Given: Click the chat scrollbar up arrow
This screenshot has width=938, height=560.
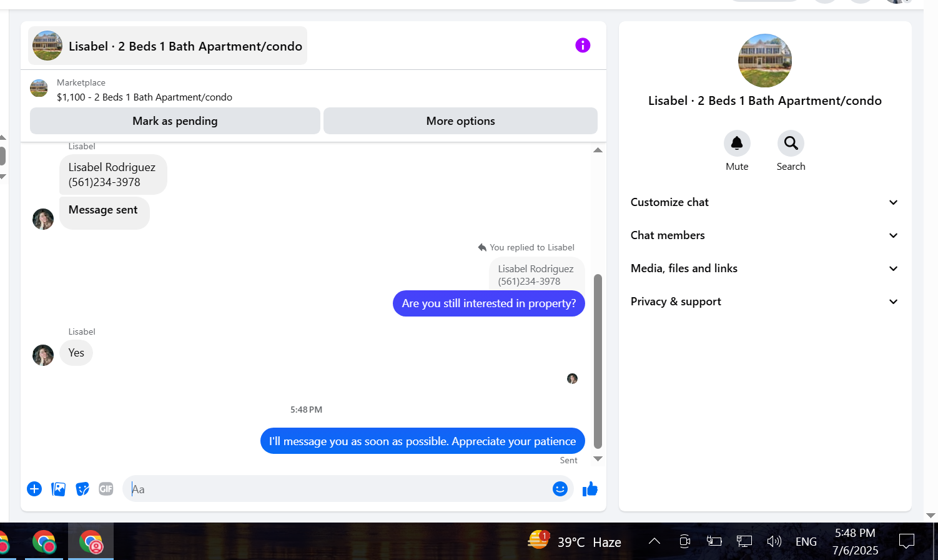Looking at the screenshot, I should click(x=598, y=150).
